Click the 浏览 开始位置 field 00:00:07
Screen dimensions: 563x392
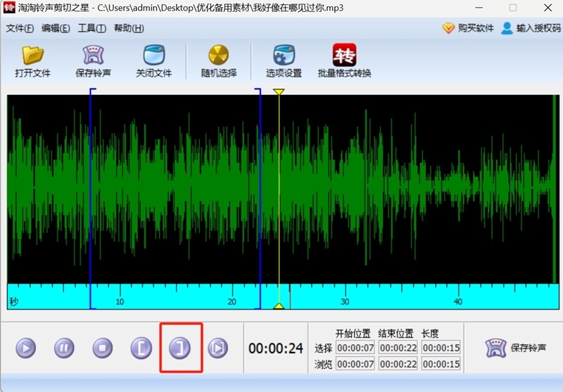355,364
